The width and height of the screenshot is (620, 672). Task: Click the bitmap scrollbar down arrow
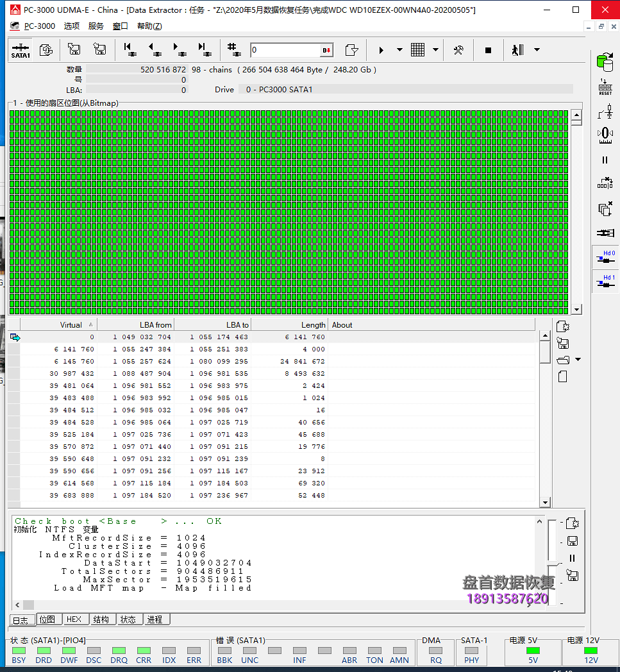click(577, 310)
